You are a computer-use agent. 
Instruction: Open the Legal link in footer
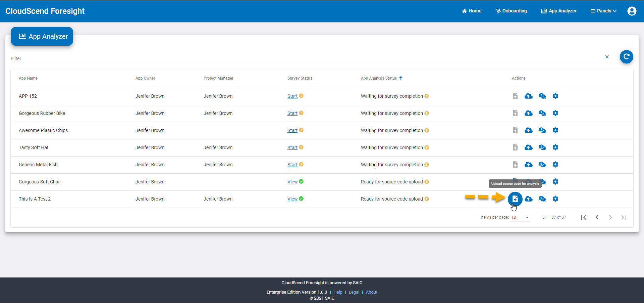[354, 292]
